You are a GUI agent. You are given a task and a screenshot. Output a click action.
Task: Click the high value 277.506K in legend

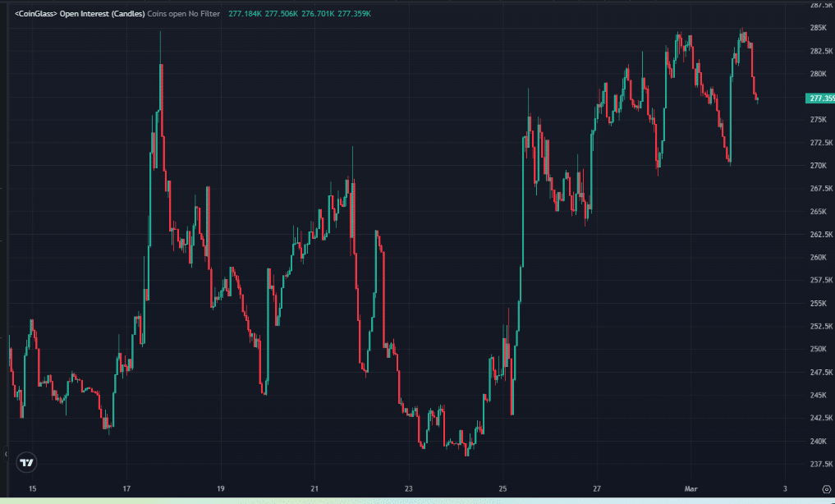click(x=281, y=14)
